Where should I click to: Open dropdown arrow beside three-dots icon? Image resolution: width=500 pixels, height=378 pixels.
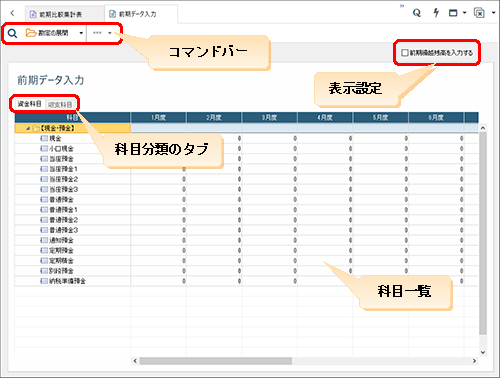tap(110, 33)
